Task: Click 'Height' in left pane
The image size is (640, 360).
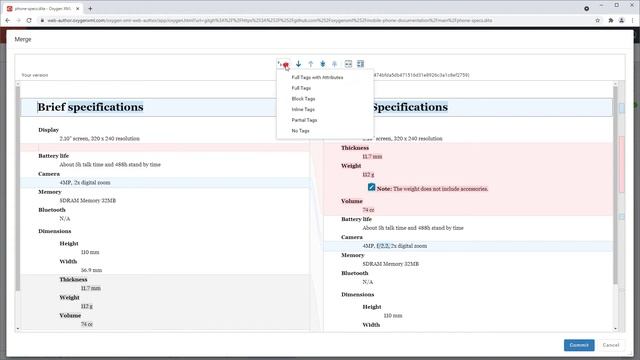Action: click(69, 243)
